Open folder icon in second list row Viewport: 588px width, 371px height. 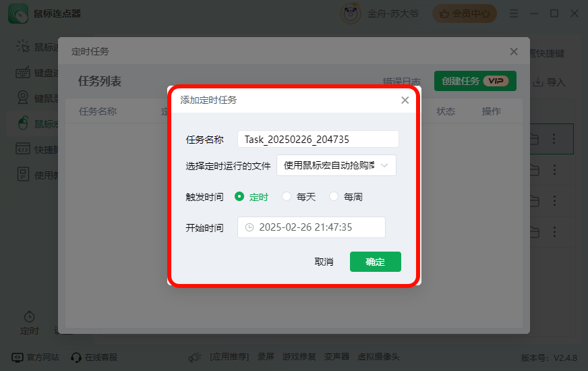534,170
